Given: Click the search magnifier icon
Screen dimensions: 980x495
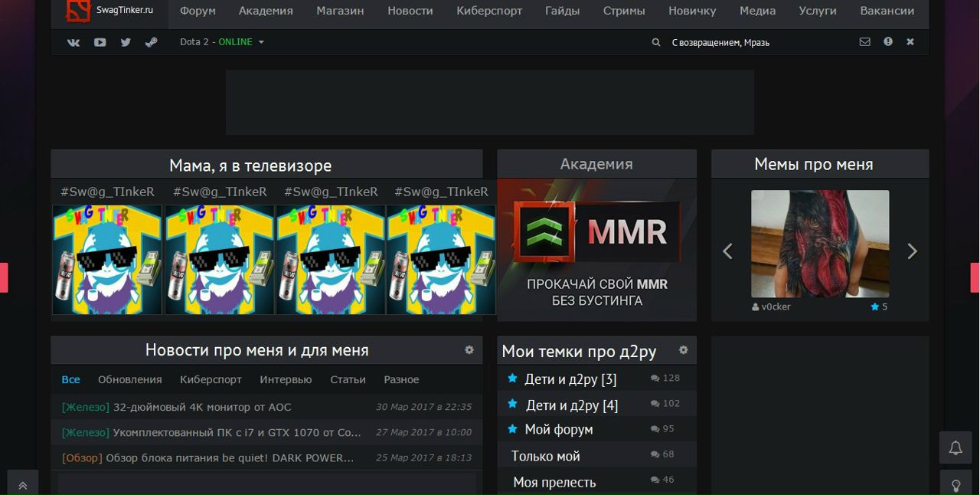Looking at the screenshot, I should (x=656, y=42).
